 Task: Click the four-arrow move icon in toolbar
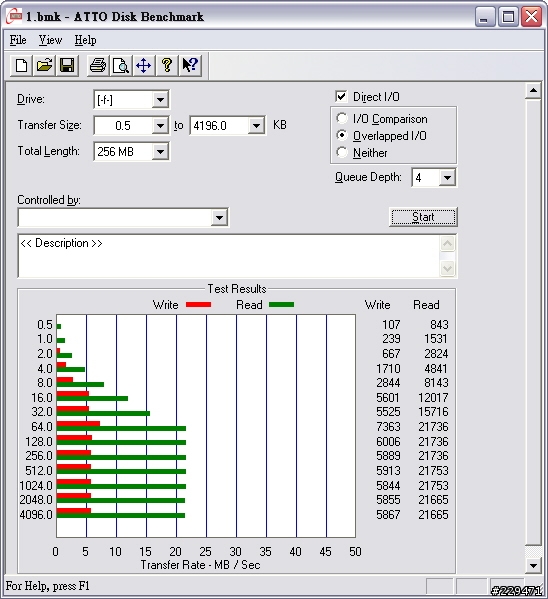[144, 65]
